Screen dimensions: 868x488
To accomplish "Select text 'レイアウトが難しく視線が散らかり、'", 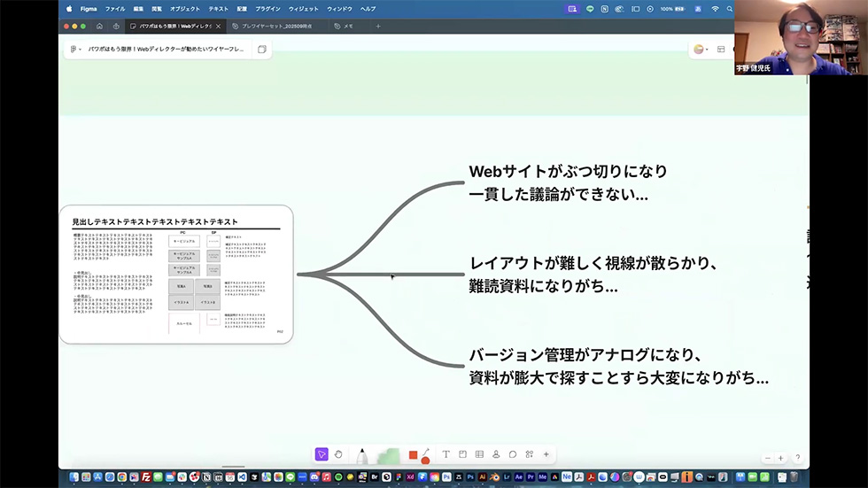I will tap(593, 263).
